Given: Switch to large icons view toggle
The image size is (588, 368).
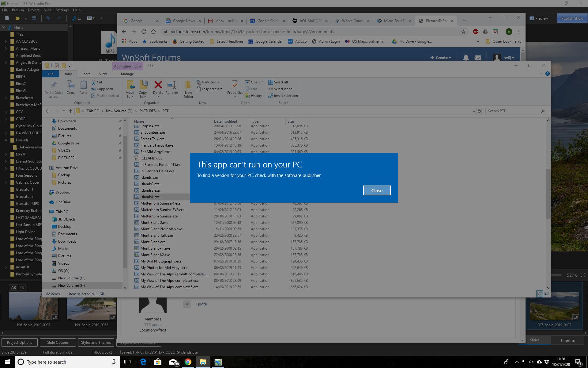Looking at the screenshot, I should 546,294.
